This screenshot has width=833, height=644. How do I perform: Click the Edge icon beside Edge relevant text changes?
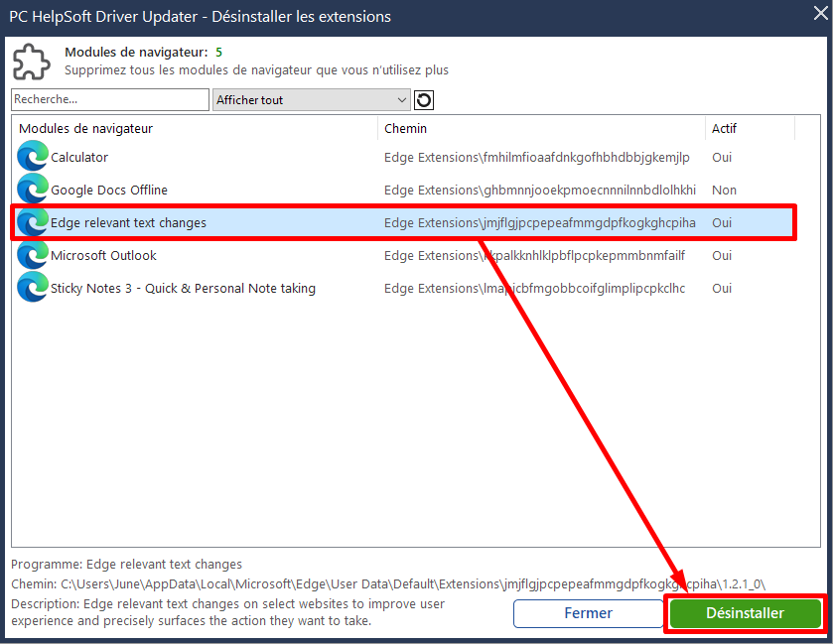click(x=33, y=222)
